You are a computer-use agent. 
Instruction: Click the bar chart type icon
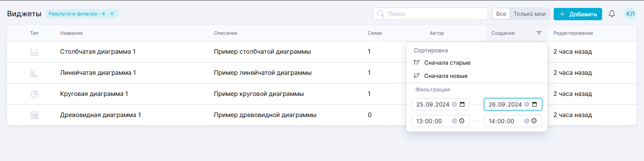34,51
